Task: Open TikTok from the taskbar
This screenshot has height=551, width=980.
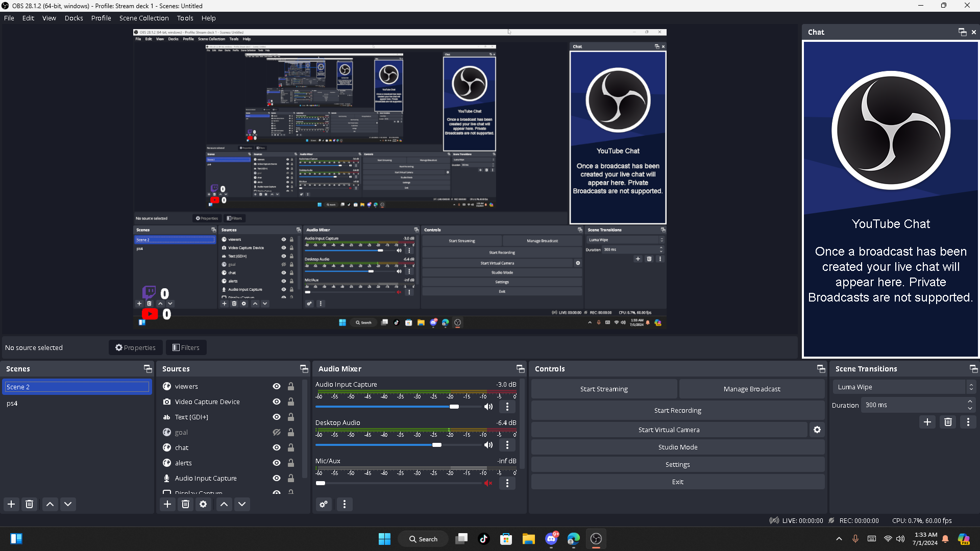Action: (484, 539)
